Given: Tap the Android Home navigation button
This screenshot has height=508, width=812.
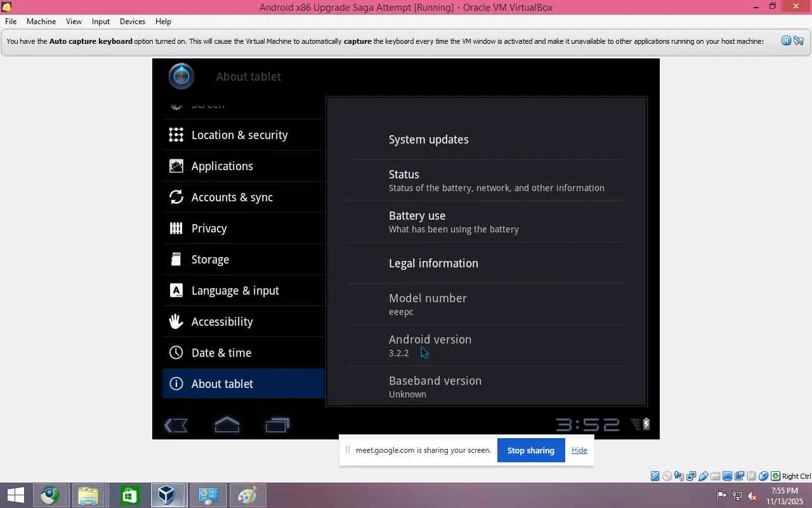Looking at the screenshot, I should [x=226, y=424].
